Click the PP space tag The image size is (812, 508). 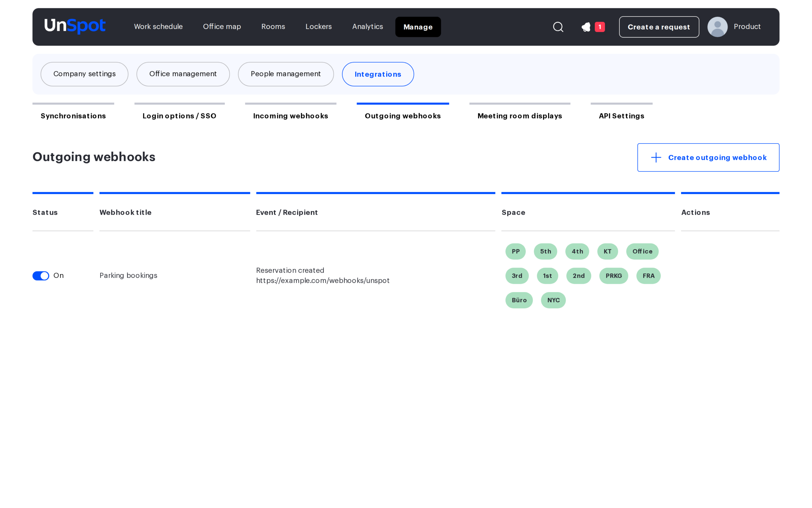point(515,251)
